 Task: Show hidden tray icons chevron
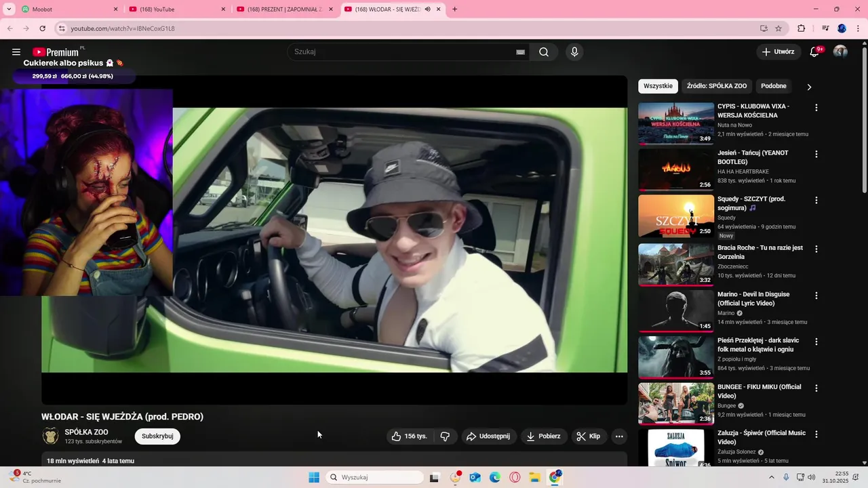pos(772,477)
